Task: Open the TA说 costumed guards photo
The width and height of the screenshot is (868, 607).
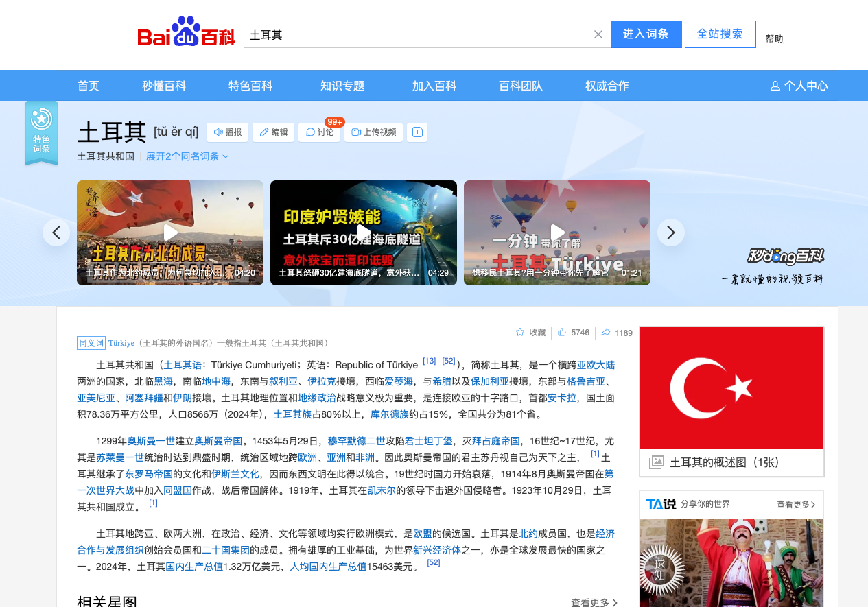Action: click(731, 562)
